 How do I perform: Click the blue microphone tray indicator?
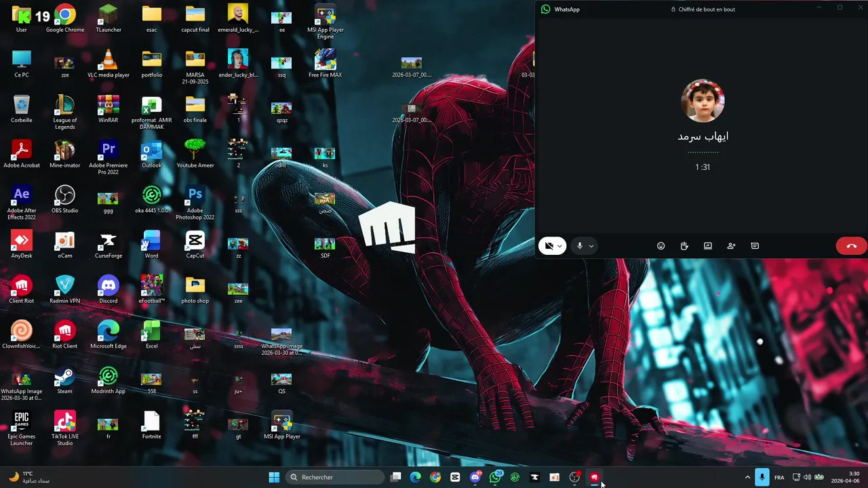762,477
